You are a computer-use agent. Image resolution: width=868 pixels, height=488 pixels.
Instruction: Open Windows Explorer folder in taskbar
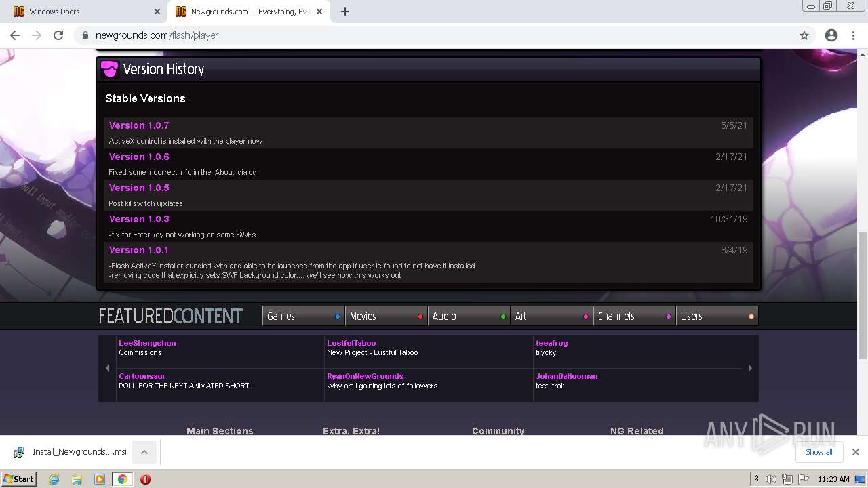(x=77, y=479)
